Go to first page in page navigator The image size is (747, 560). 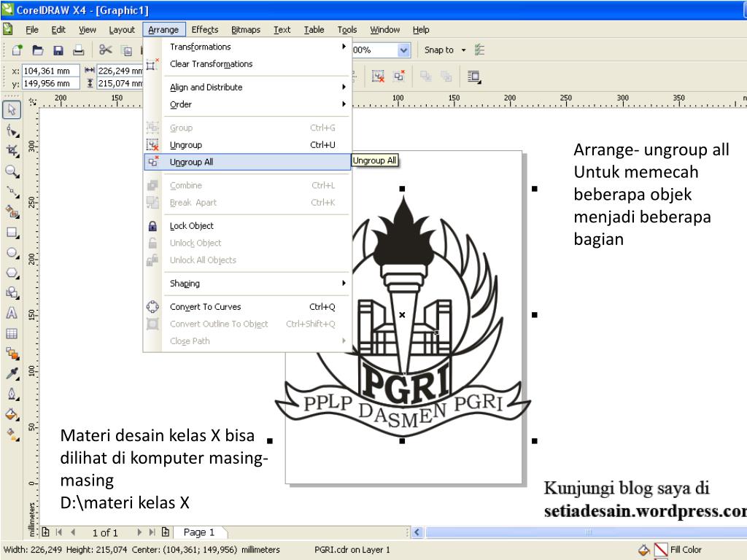coord(59,532)
